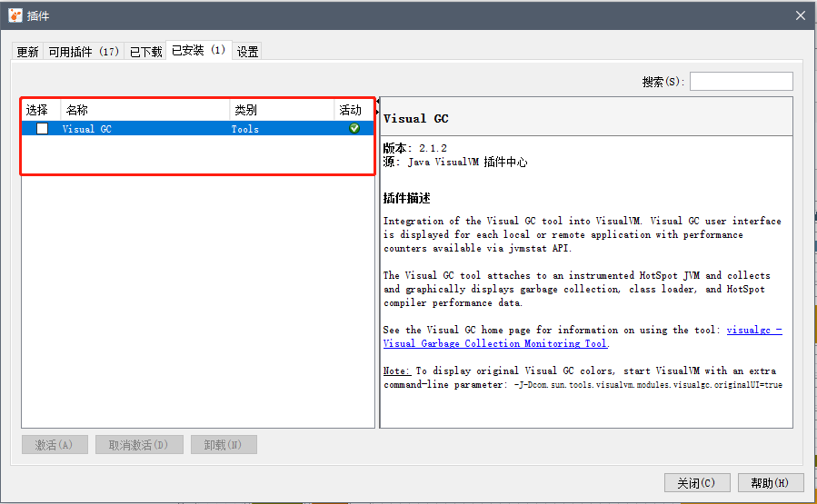817x504 pixels.
Task: Click the splitter collapse arrows beside plugin list
Action: (x=377, y=107)
